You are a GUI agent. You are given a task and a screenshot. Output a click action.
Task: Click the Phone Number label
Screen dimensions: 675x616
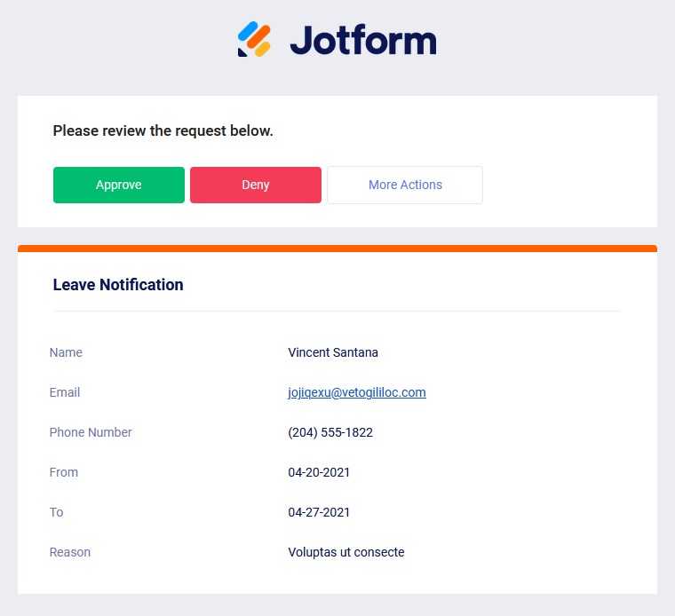[x=91, y=432]
